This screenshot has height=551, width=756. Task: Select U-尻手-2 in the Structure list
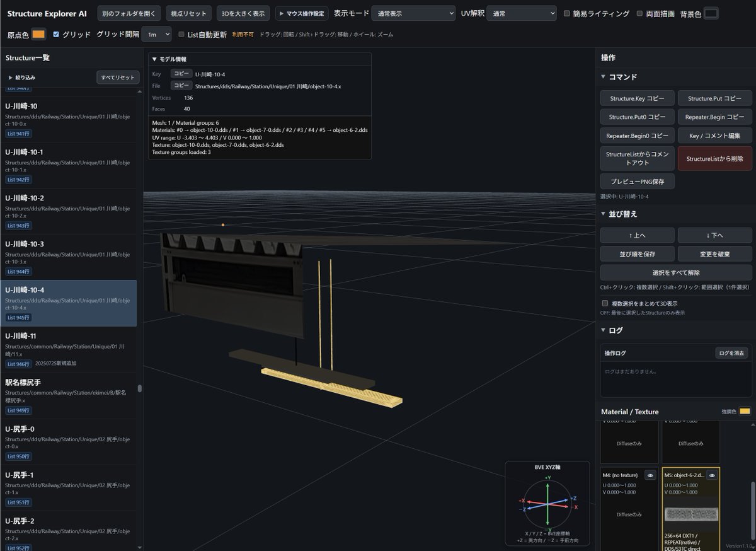click(x=68, y=531)
